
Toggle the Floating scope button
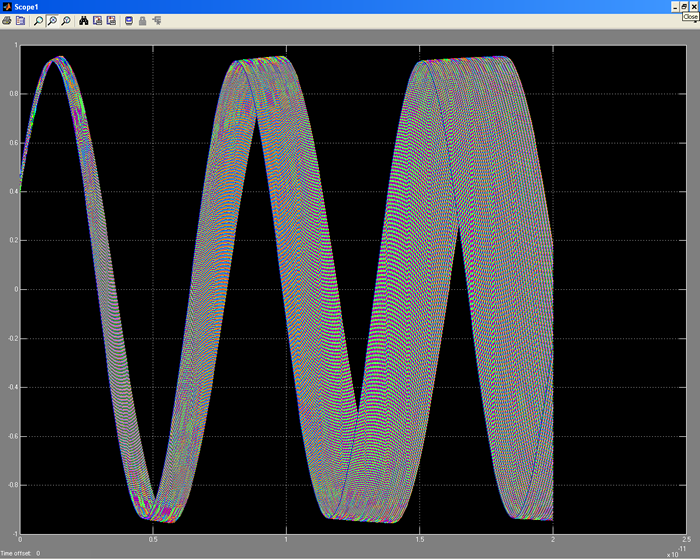tap(128, 20)
